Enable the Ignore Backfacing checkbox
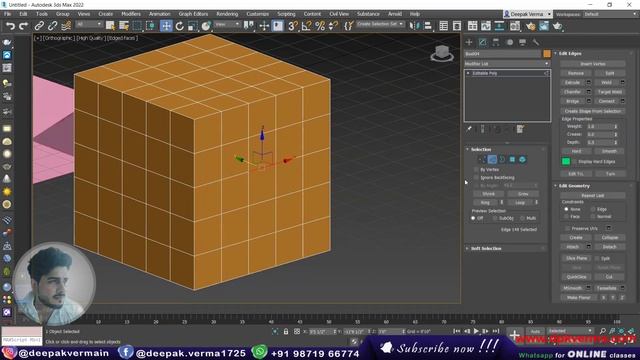 click(x=476, y=177)
